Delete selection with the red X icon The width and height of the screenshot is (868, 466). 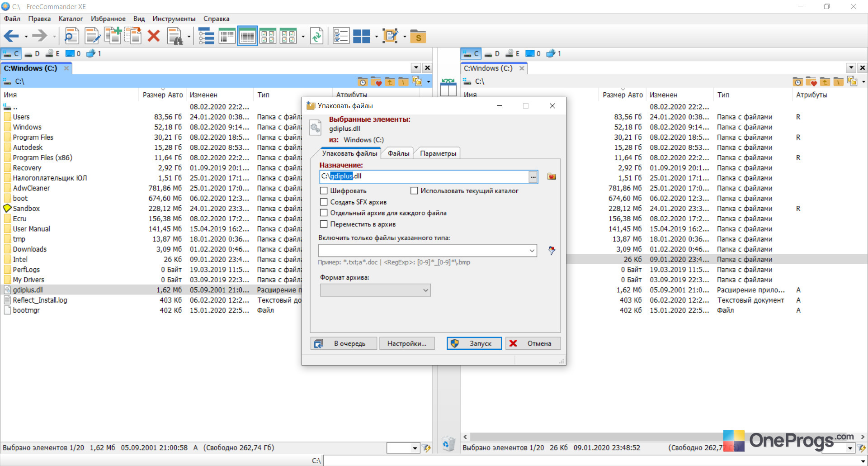pos(154,36)
